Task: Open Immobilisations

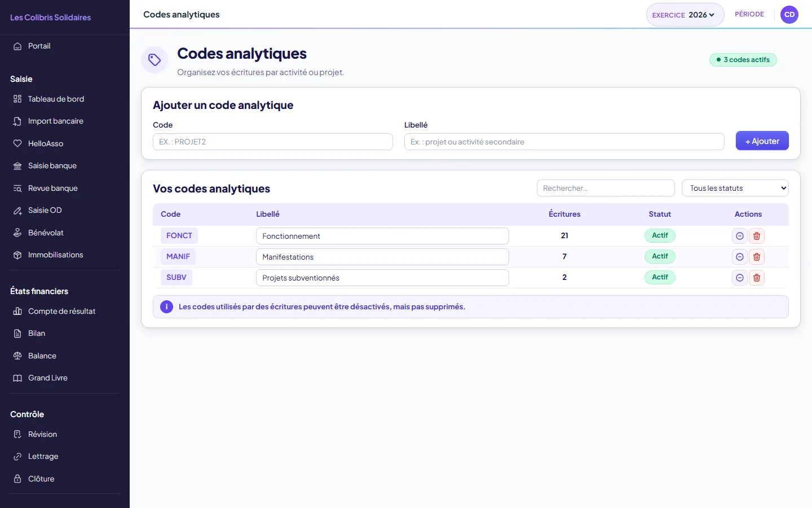Action: click(x=65, y=255)
